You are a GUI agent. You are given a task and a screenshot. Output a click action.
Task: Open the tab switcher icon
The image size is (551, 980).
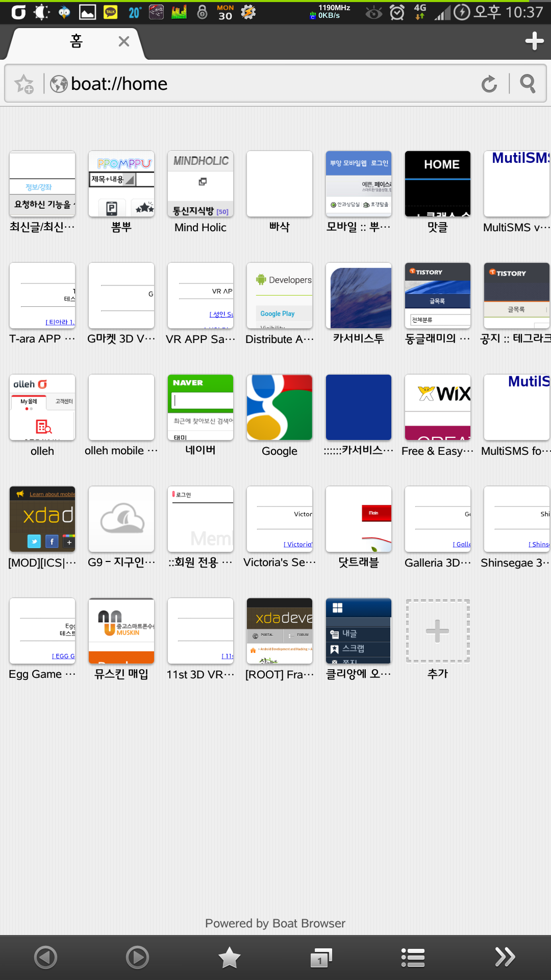[321, 957]
